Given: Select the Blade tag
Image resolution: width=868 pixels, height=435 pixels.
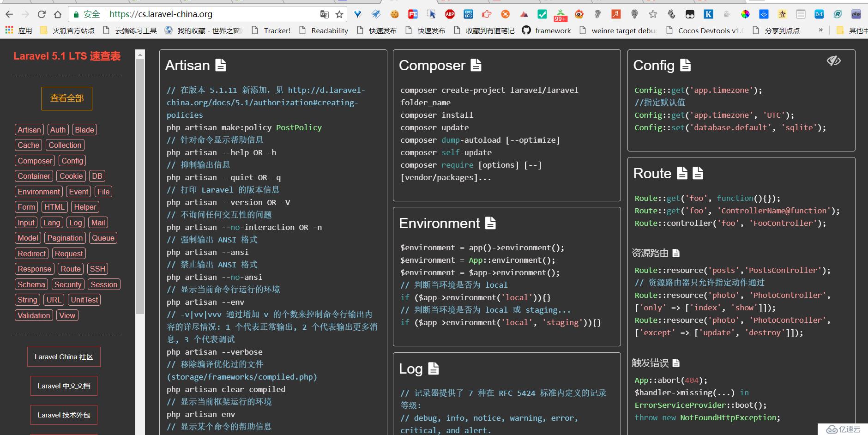Looking at the screenshot, I should [84, 130].
